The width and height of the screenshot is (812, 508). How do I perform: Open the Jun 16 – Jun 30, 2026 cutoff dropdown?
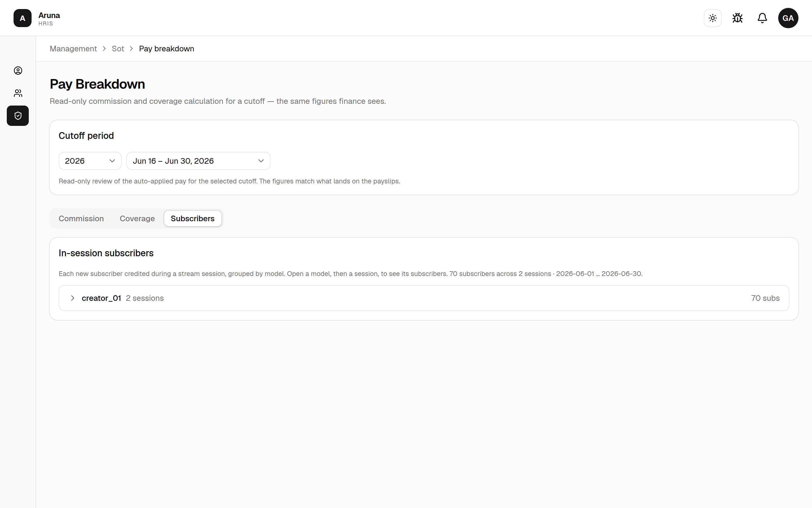(x=198, y=161)
